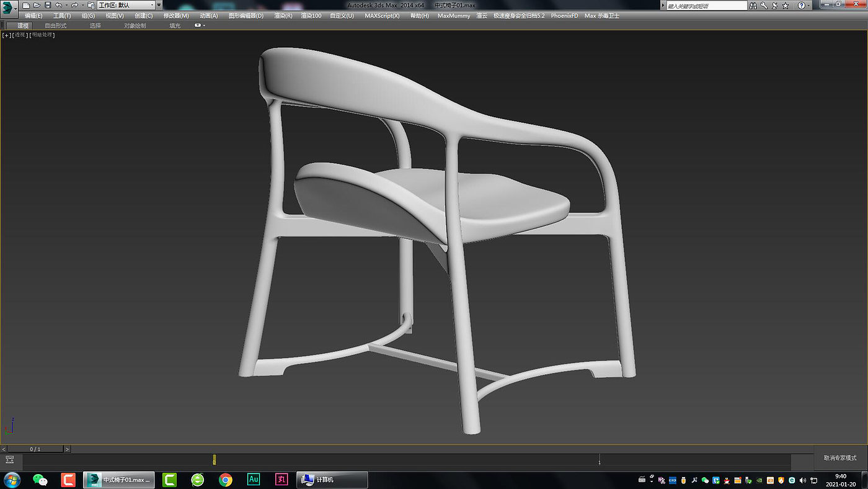Open the 编辑(E) menu
This screenshot has height=489, width=868.
(x=33, y=16)
